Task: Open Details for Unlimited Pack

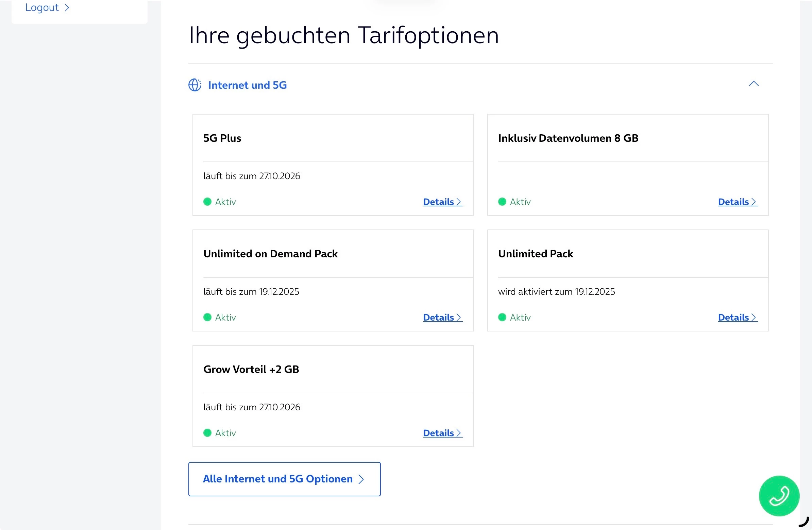Action: [x=737, y=318]
